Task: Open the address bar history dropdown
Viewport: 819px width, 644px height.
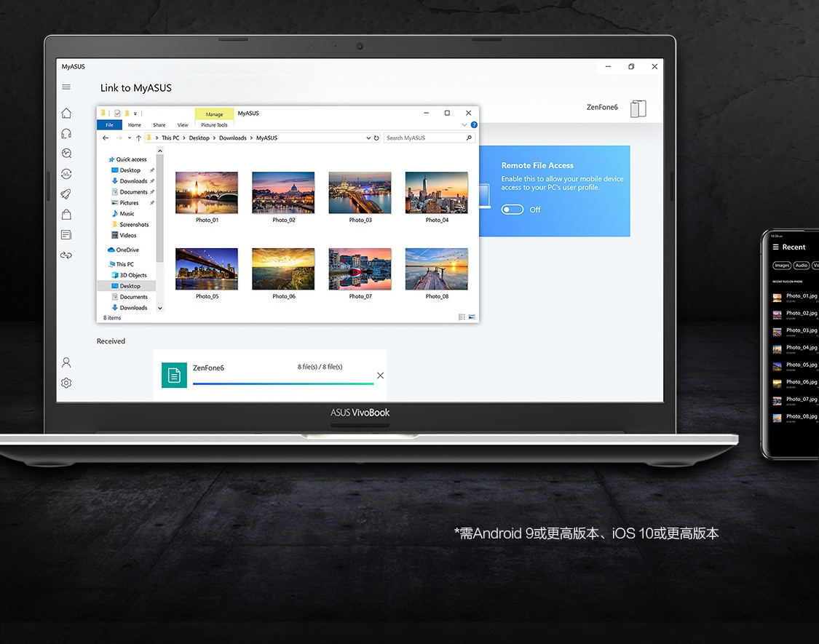Action: [x=368, y=138]
